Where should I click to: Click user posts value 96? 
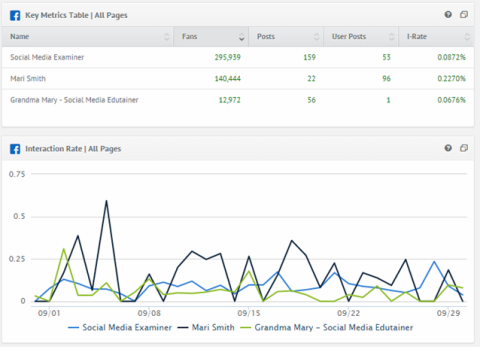pos(386,79)
